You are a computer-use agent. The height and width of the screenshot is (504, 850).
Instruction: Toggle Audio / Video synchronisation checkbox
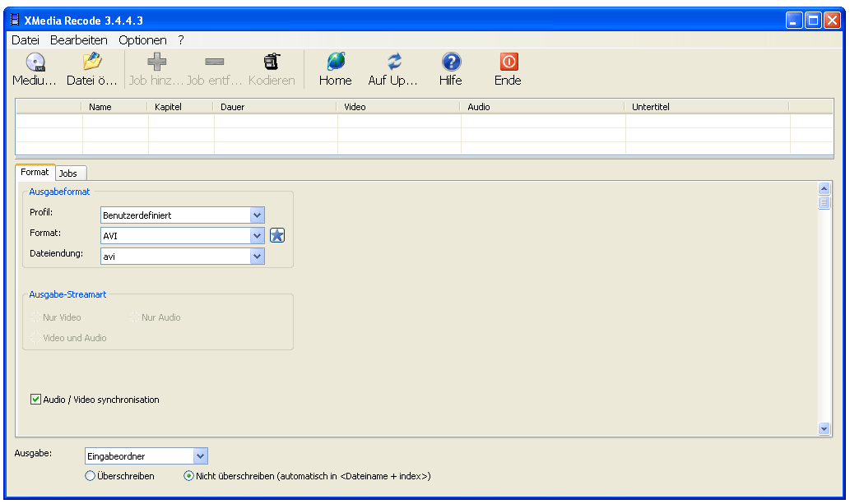point(35,400)
